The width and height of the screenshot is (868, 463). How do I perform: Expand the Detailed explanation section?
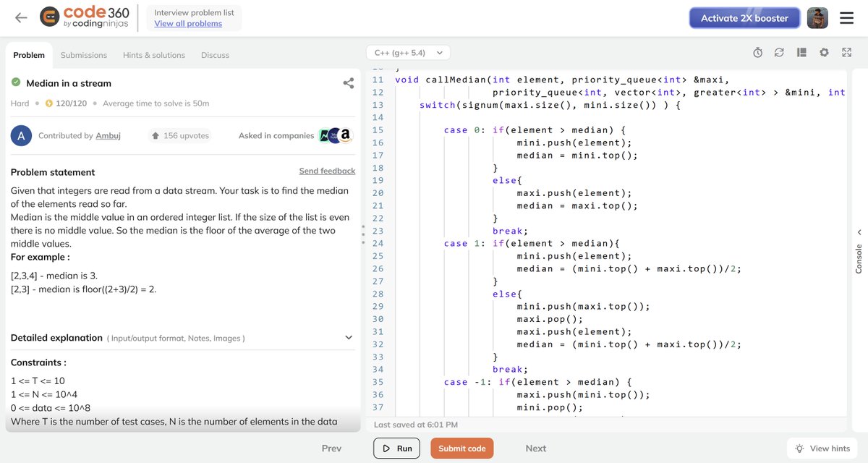click(182, 338)
